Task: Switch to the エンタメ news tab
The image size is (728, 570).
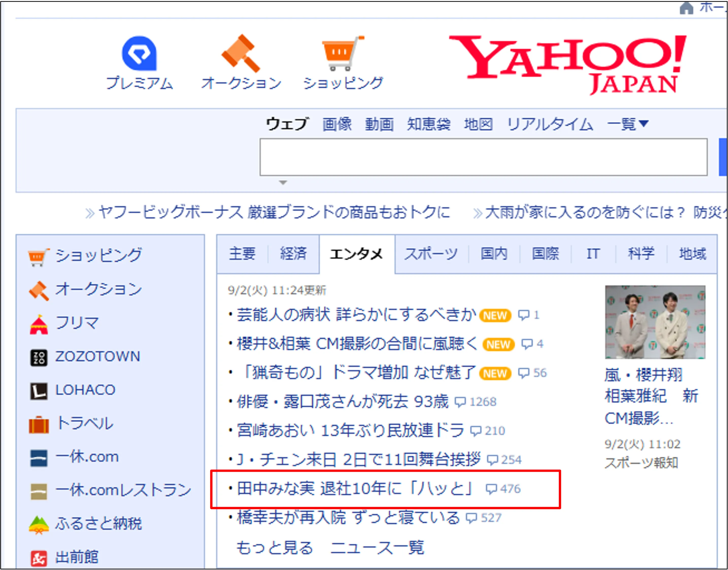Action: [x=357, y=254]
